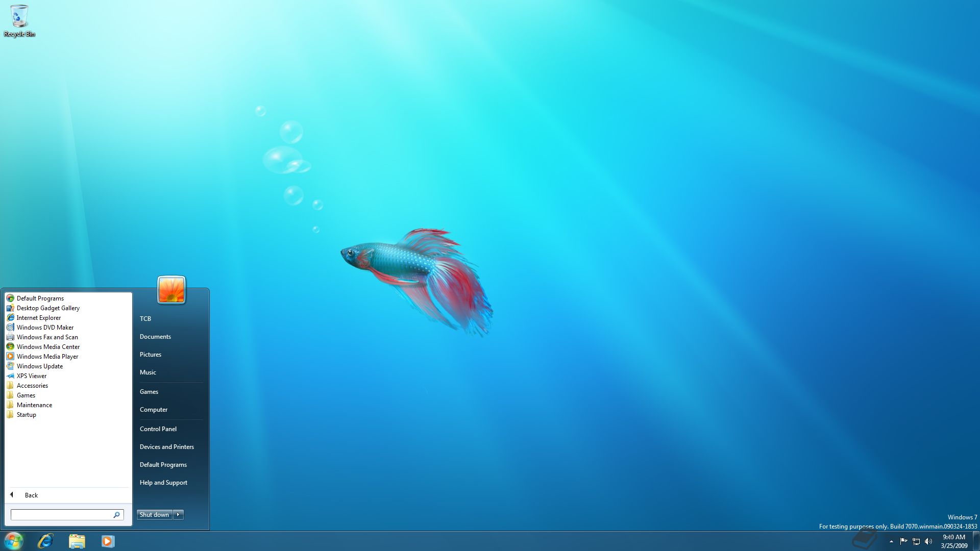Click the Desktop Gadget Gallery icon
The width and height of the screenshot is (980, 551).
[10, 308]
